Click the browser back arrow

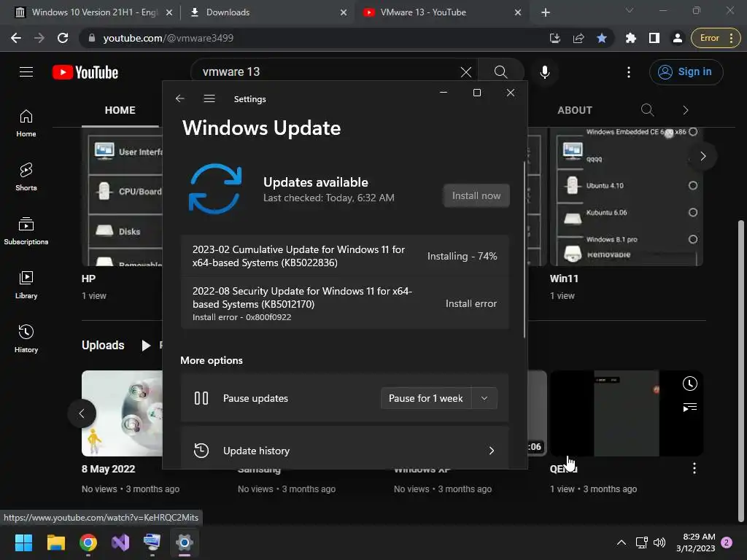[x=16, y=38]
